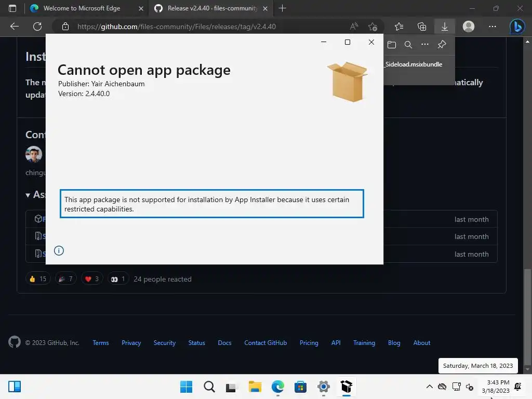Open Status footer link
The width and height of the screenshot is (532, 399).
[x=197, y=343]
